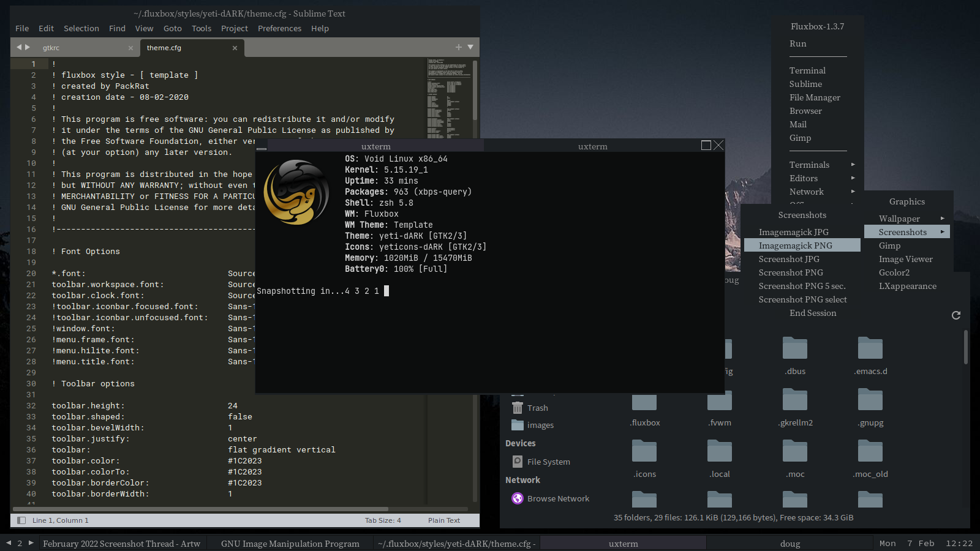980x551 pixels.
Task: Open the .dbus folder
Action: coord(795,355)
